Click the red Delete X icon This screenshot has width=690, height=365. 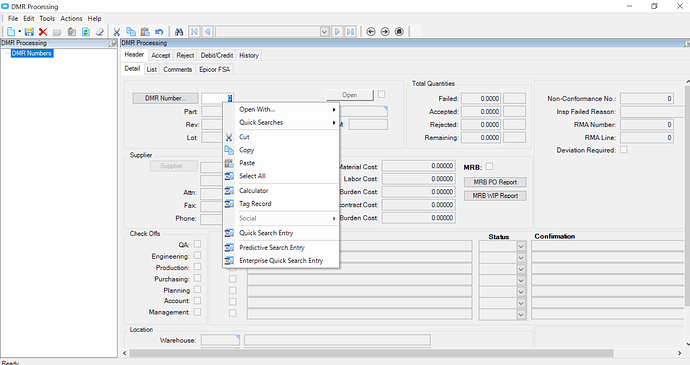(x=43, y=32)
